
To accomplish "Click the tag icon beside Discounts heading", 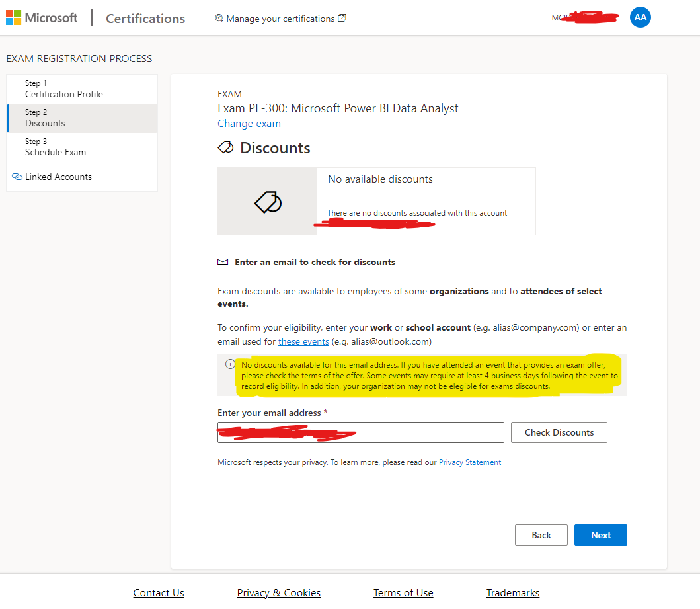I will click(225, 147).
